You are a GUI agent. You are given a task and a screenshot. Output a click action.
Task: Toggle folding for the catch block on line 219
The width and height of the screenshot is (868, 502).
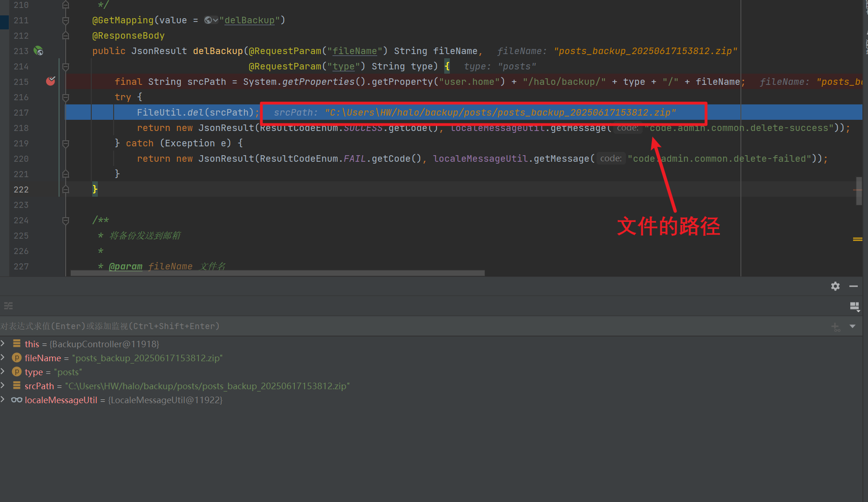click(x=66, y=144)
